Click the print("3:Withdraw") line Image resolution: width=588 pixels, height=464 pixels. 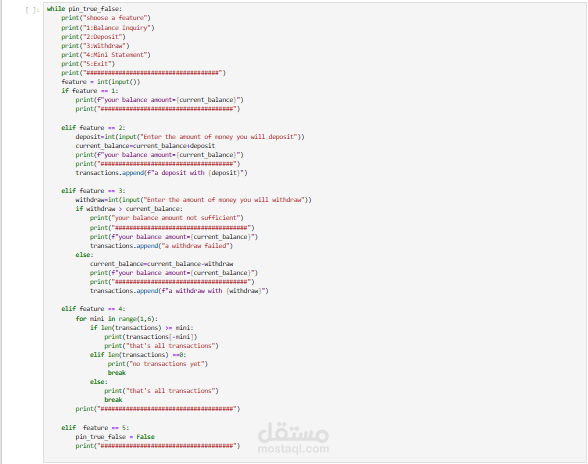(95, 46)
